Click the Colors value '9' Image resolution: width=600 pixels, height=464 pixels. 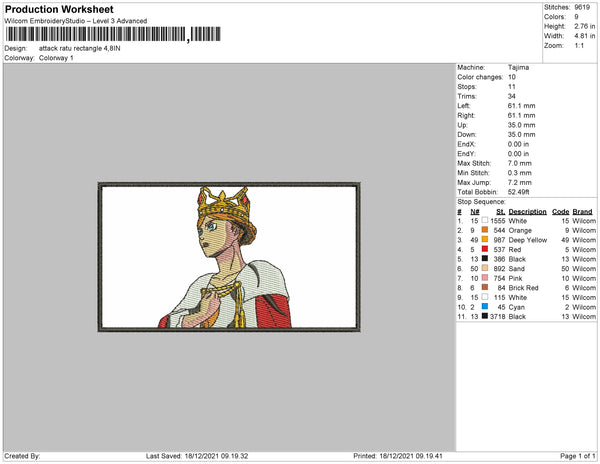[576, 17]
